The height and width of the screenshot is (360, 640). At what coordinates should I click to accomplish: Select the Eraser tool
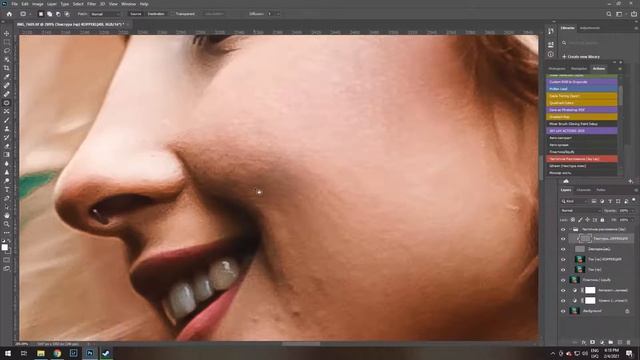[x=7, y=146]
